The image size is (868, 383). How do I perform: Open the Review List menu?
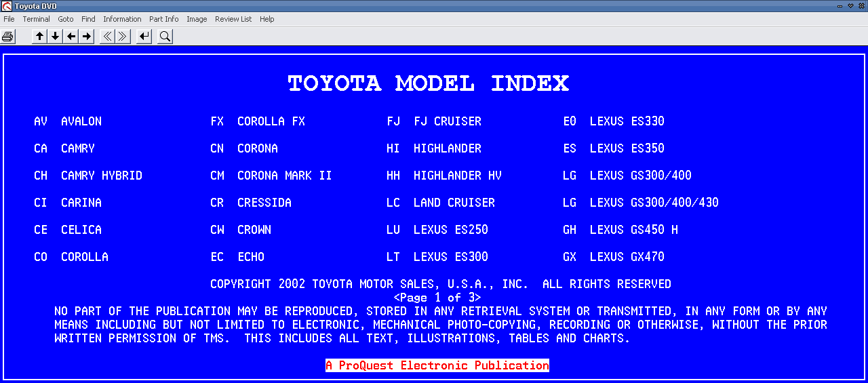point(233,19)
